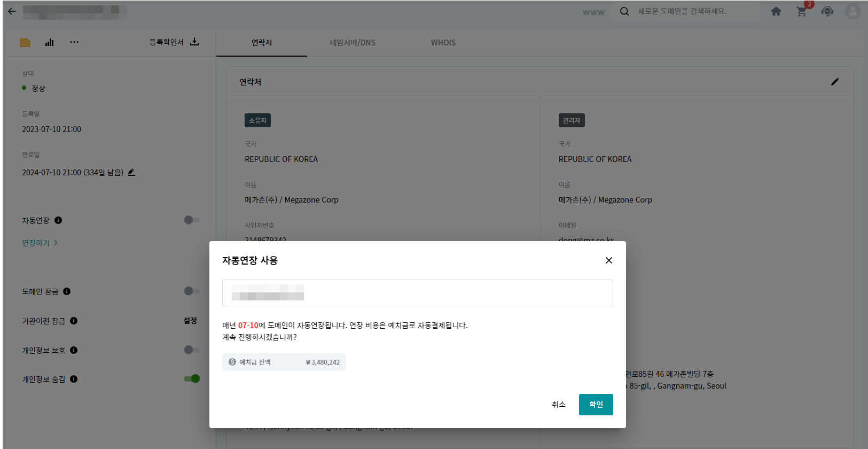Image resolution: width=868 pixels, height=449 pixels.
Task: Toggle the 도메인 잠금 switch
Action: [x=191, y=291]
